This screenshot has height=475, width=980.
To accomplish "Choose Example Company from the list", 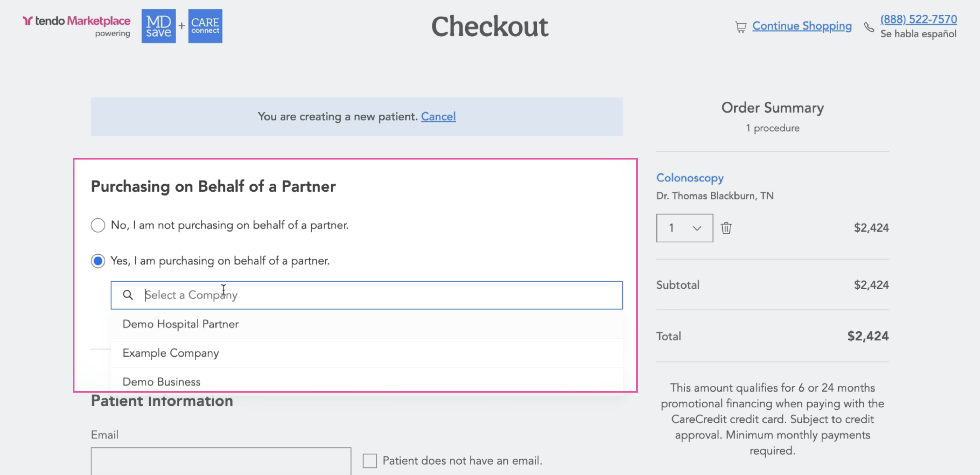I will pos(367,353).
